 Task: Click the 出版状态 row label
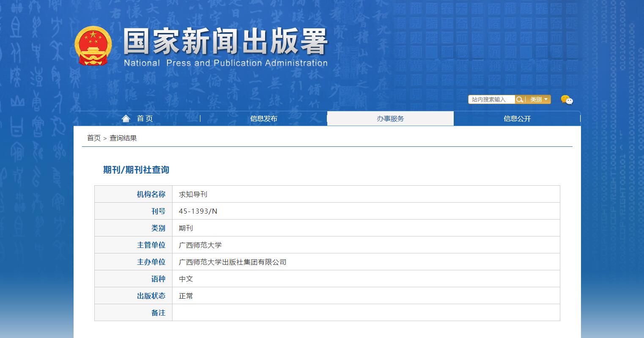point(151,296)
